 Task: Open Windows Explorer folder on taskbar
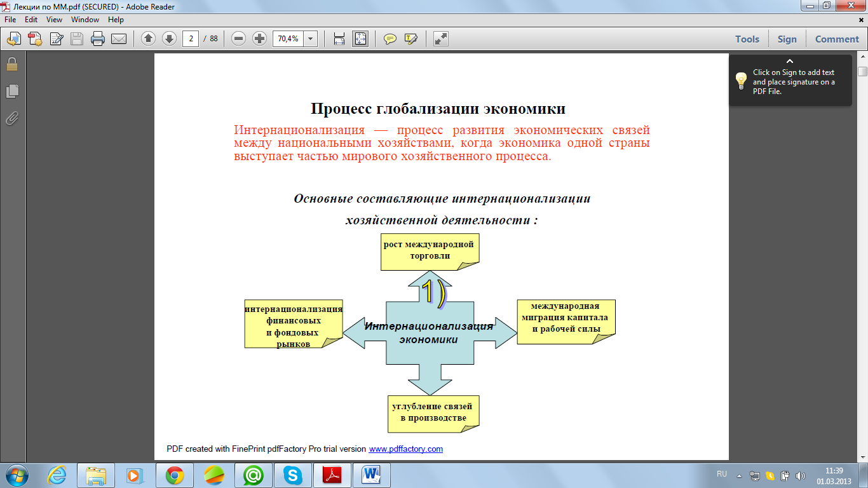(96, 475)
